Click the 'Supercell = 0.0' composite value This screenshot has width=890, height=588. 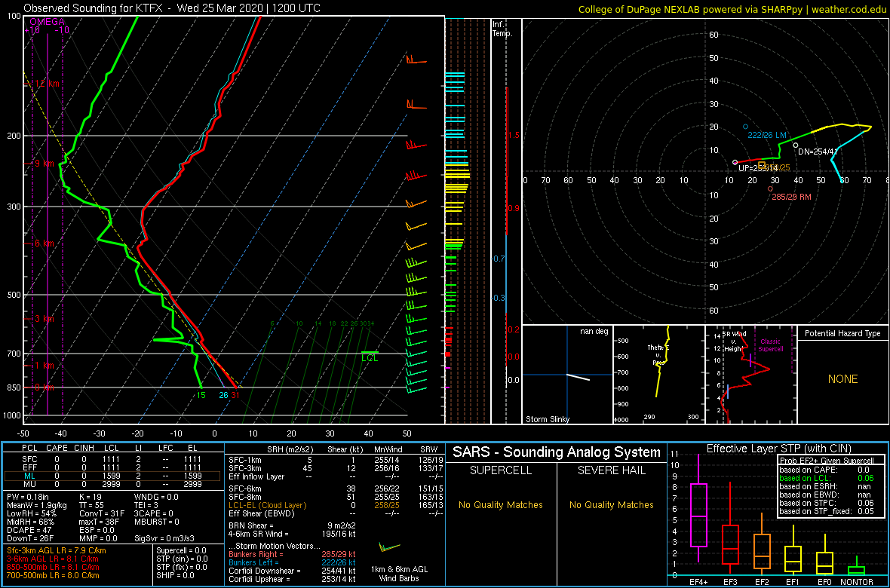tap(183, 551)
